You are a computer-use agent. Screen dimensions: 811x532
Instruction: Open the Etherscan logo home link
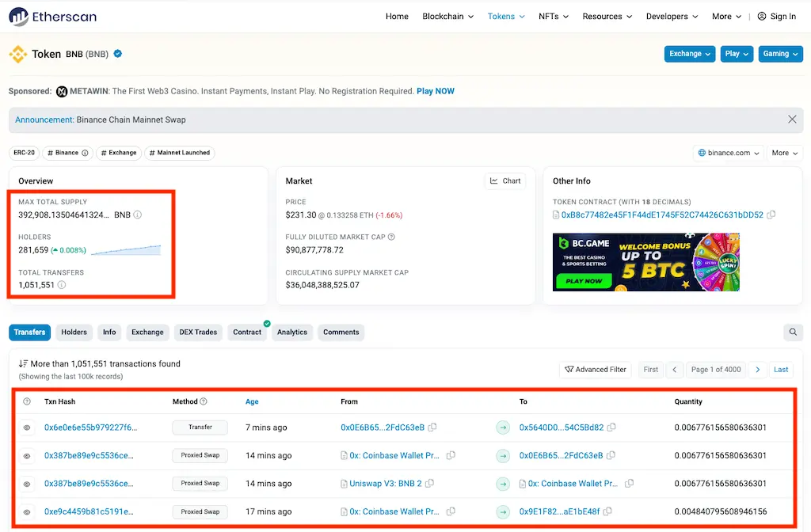pyautogui.click(x=53, y=17)
